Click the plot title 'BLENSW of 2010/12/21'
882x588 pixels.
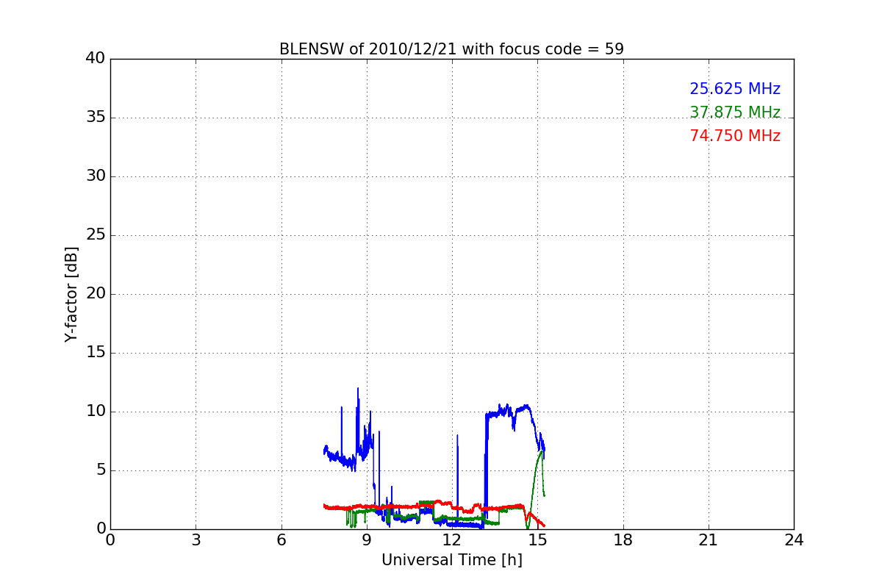click(x=451, y=49)
